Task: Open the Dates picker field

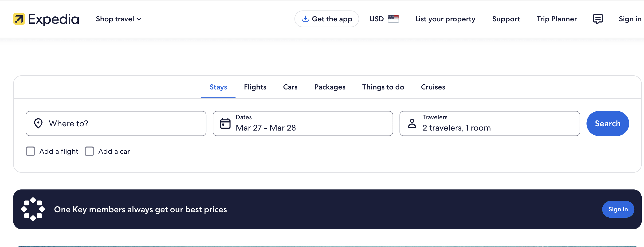Action: click(302, 123)
